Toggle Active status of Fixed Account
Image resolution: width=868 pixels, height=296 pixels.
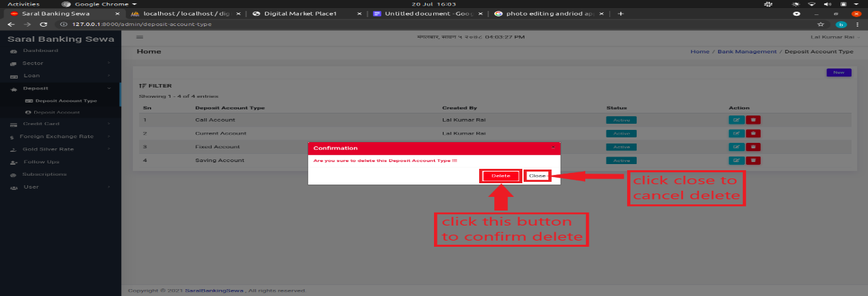click(621, 146)
